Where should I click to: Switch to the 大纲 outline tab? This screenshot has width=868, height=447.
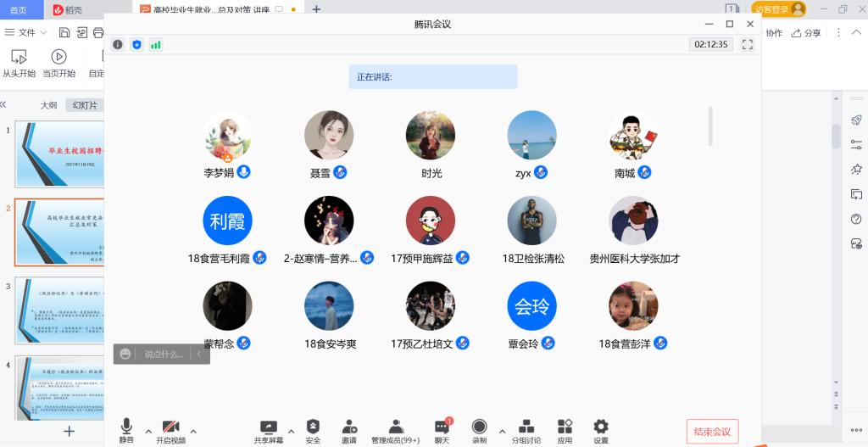pos(48,105)
